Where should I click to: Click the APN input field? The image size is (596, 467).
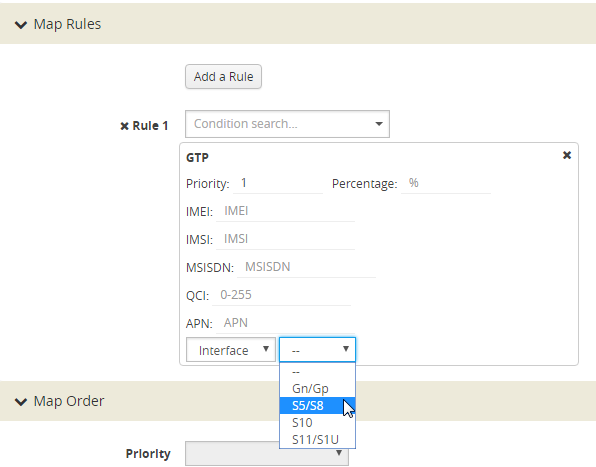click(285, 323)
